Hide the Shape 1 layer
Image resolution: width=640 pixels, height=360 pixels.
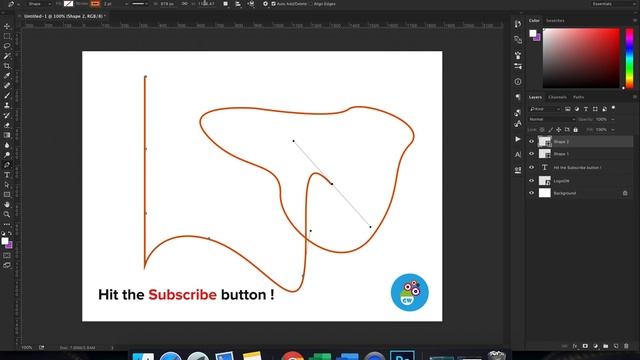[531, 154]
